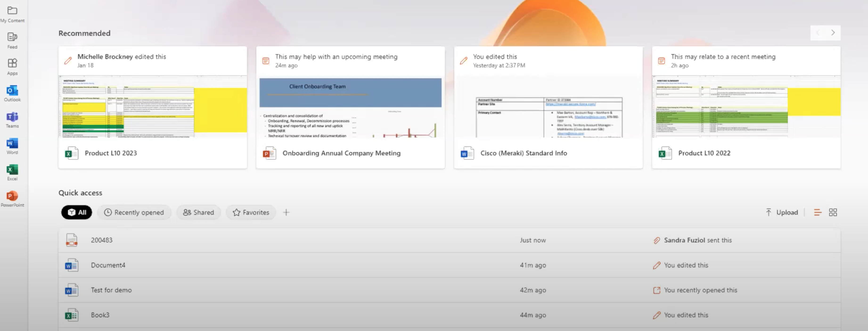
Task: Open the Product L10 2023 Excel file
Action: tap(111, 153)
